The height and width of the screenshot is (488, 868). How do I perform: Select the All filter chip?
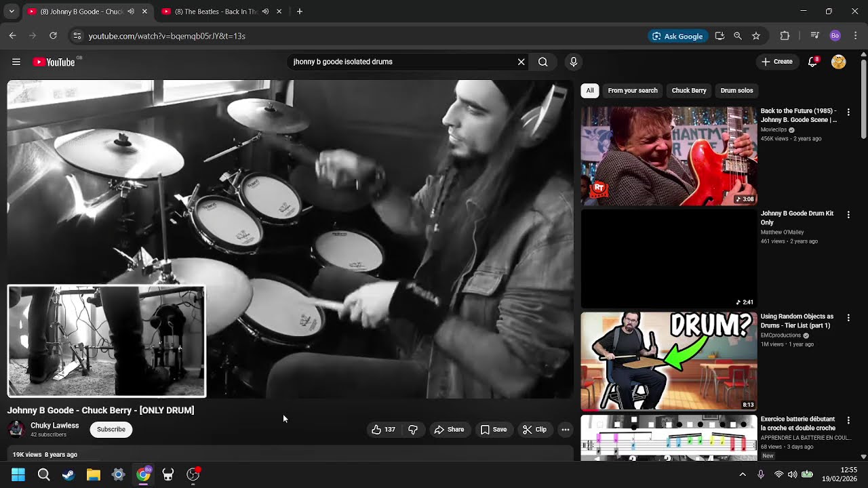tap(590, 91)
